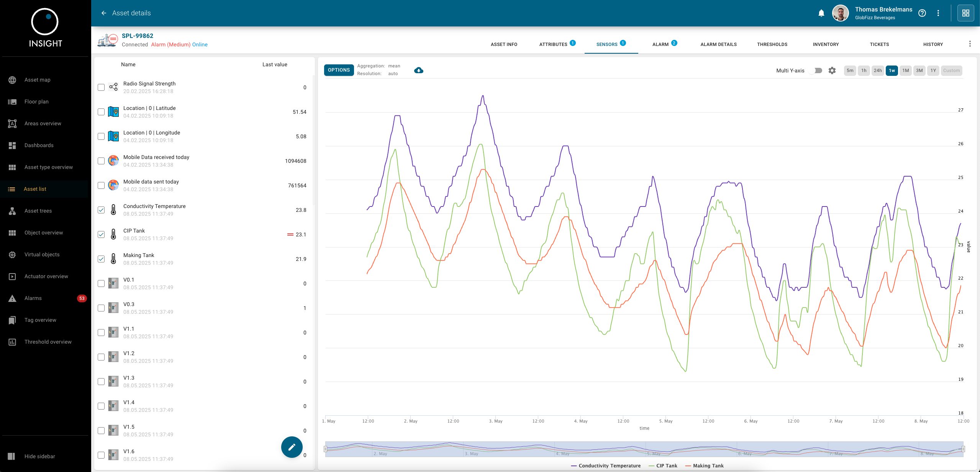Click the Conductivity Temperature thermometer icon

(113, 210)
